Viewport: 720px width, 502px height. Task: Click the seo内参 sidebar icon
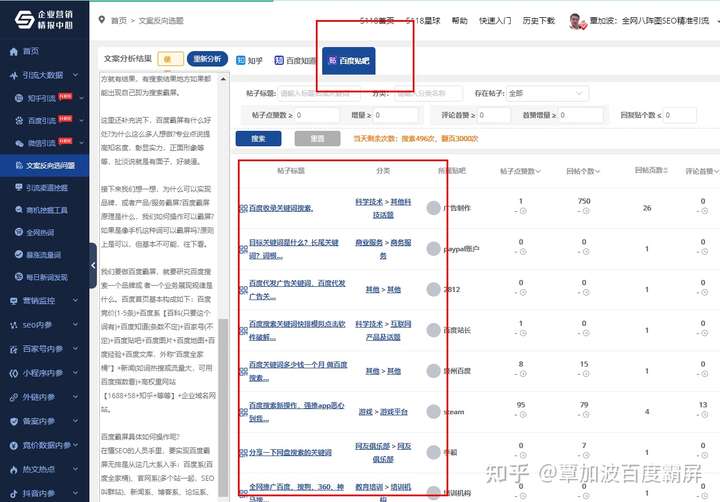(14, 325)
